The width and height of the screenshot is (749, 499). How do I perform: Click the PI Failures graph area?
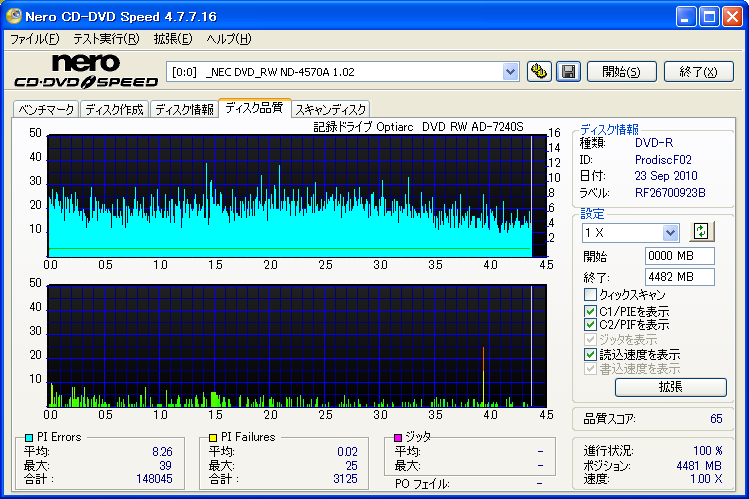tap(297, 346)
